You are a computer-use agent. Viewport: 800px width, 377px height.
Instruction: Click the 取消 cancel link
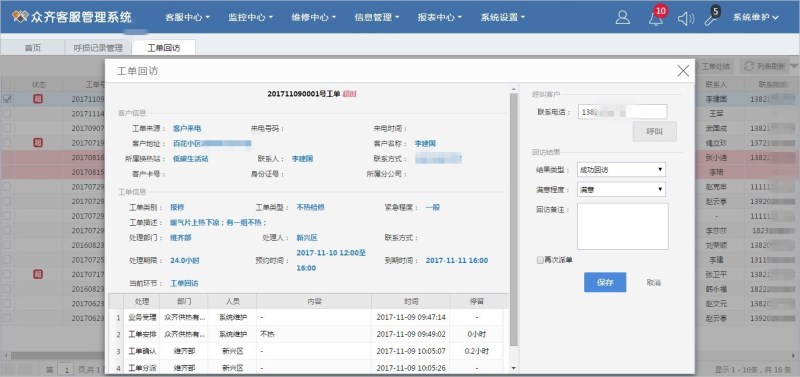654,282
